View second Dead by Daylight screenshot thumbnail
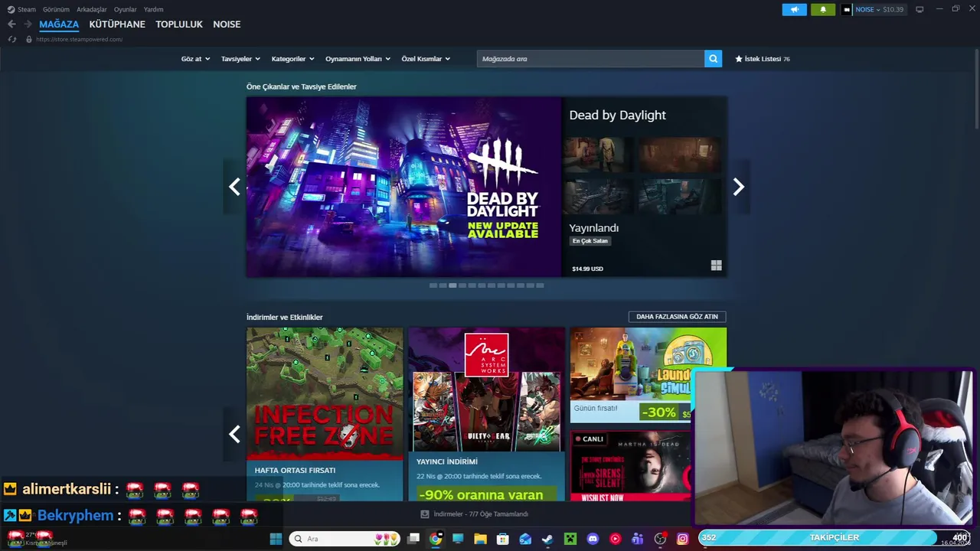The image size is (980, 551). 680,155
